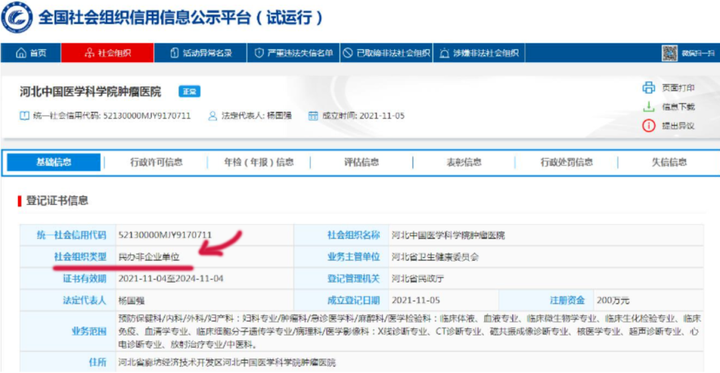
Task: Switch to 行政许可信息 tab
Action: [156, 162]
